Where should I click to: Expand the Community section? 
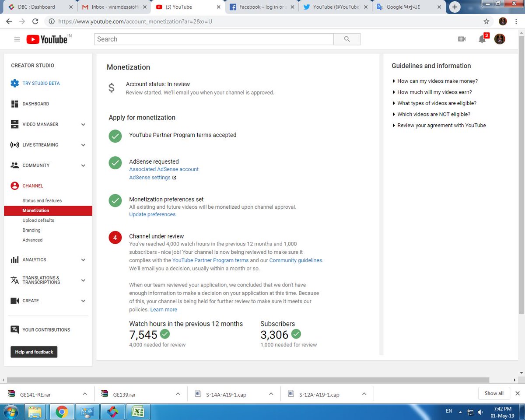click(x=83, y=166)
